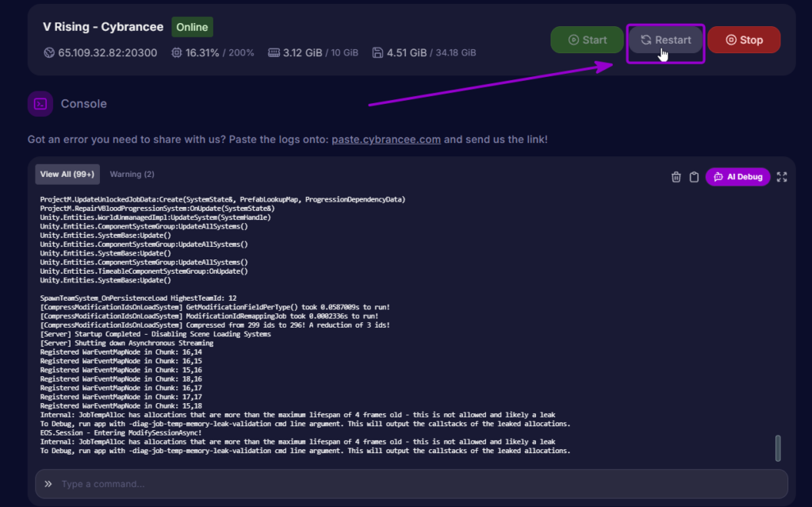
Task: Switch to Warning (2) tab
Action: click(132, 175)
